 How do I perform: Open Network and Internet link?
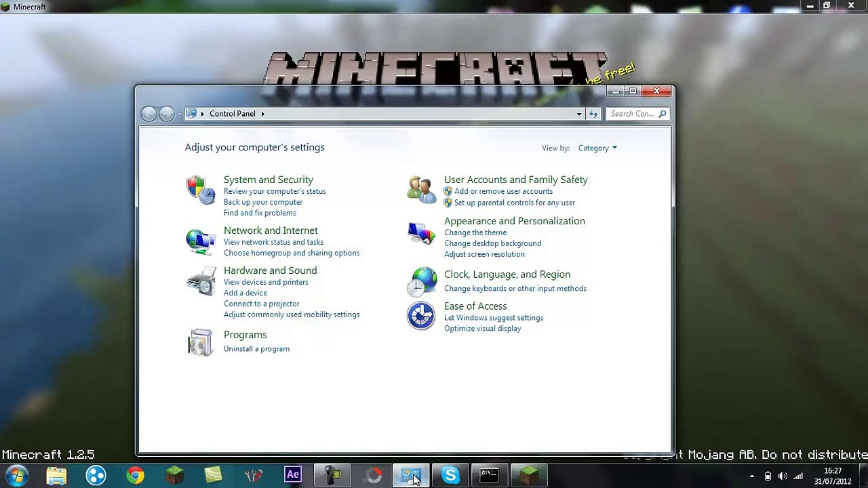point(271,230)
